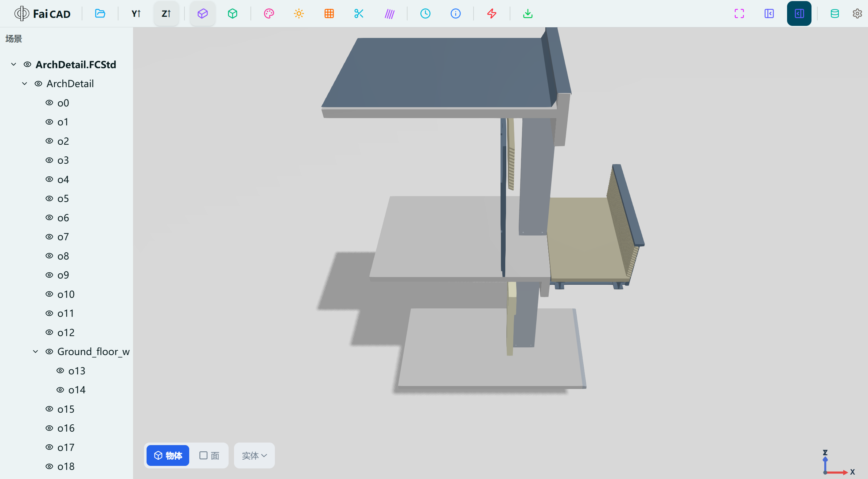Select the purple perspective cube view icon
868x479 pixels.
point(203,14)
